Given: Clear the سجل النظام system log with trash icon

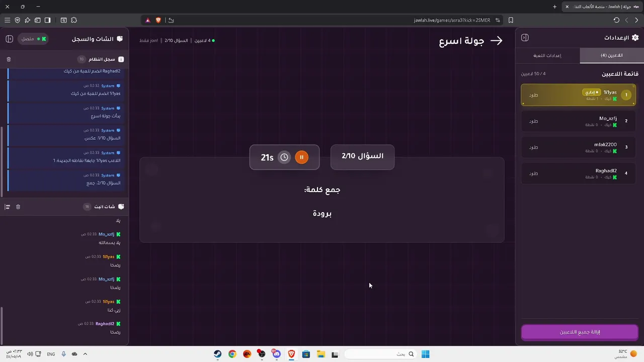Looking at the screenshot, I should (x=9, y=59).
